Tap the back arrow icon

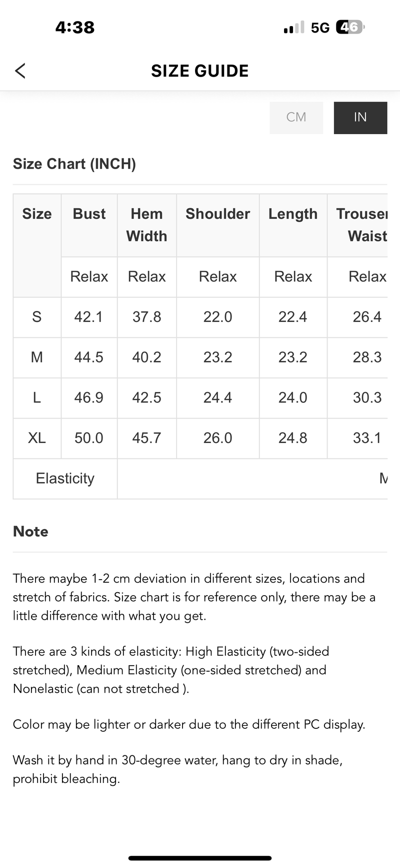[x=20, y=71]
